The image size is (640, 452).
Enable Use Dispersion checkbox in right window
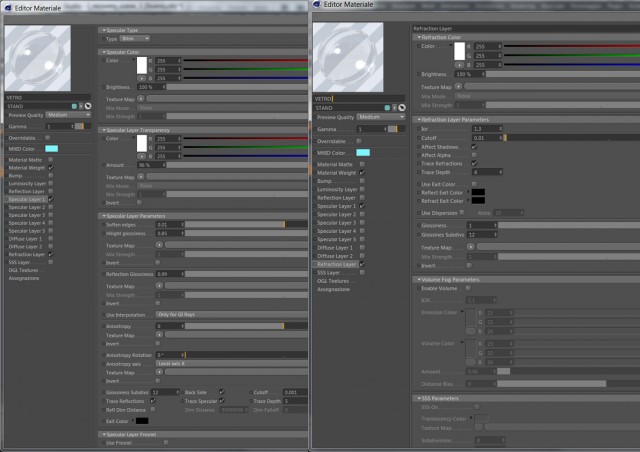click(462, 213)
